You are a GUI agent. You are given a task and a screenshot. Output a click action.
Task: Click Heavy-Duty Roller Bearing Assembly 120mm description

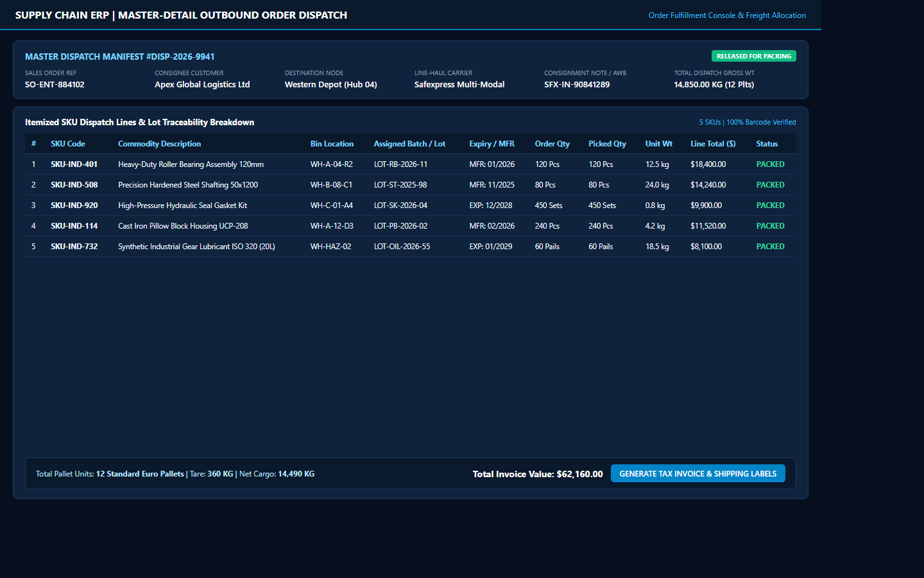coord(191,164)
